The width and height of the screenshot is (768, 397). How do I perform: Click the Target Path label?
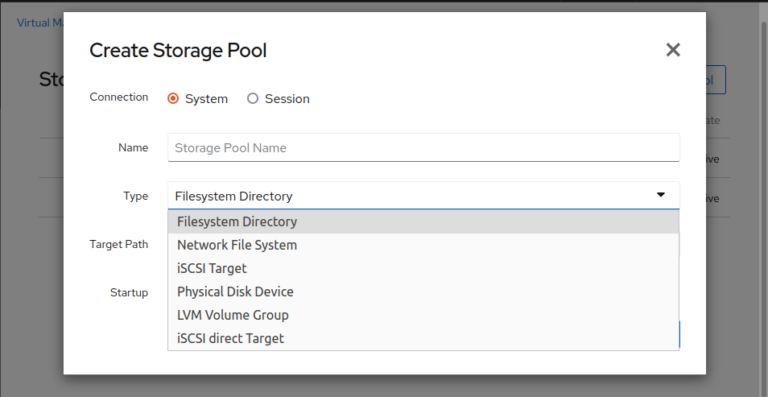pos(119,244)
